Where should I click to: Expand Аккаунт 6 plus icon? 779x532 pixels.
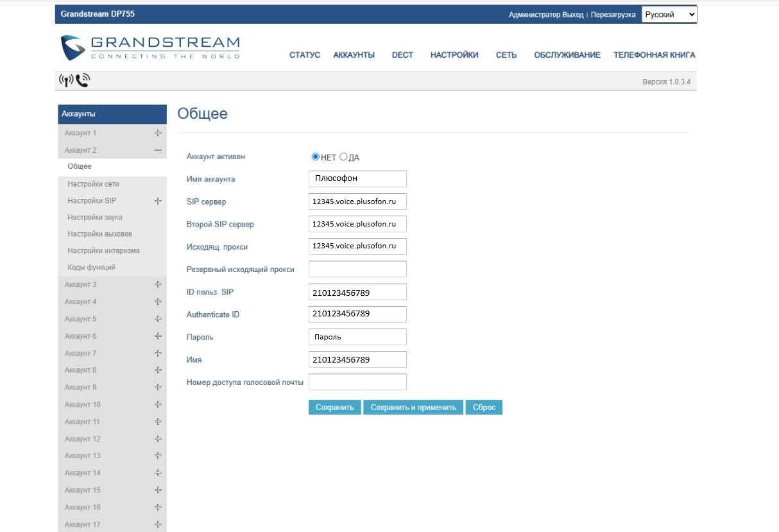pyautogui.click(x=158, y=336)
